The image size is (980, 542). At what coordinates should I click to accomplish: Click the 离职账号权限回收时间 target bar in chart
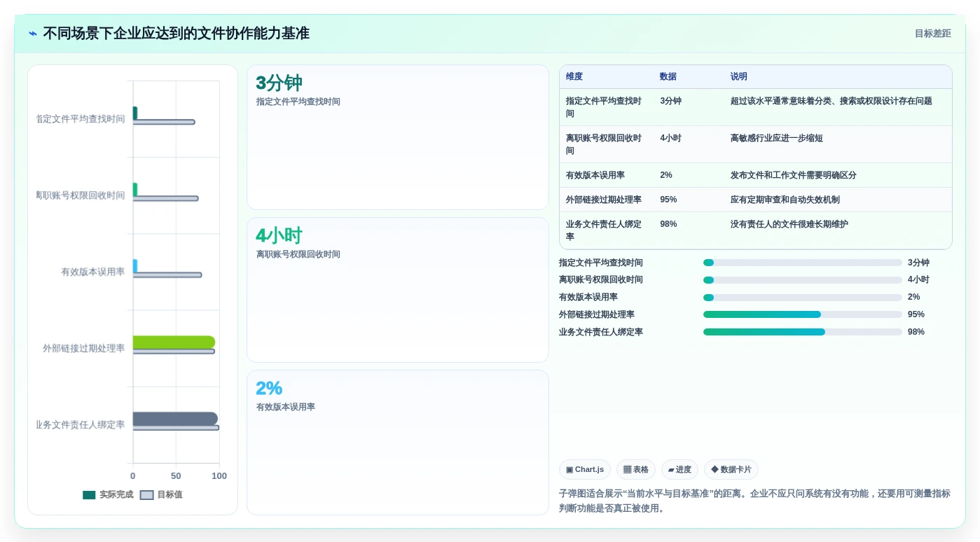click(165, 199)
